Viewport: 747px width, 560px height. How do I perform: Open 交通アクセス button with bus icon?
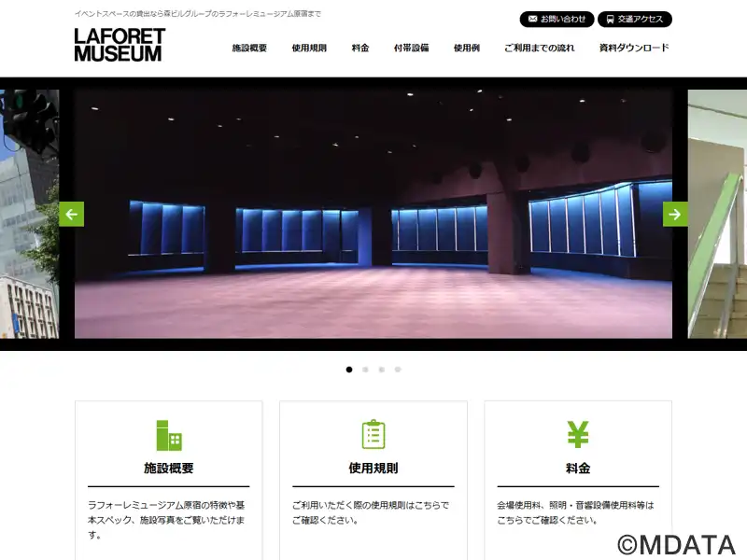pyautogui.click(x=635, y=19)
